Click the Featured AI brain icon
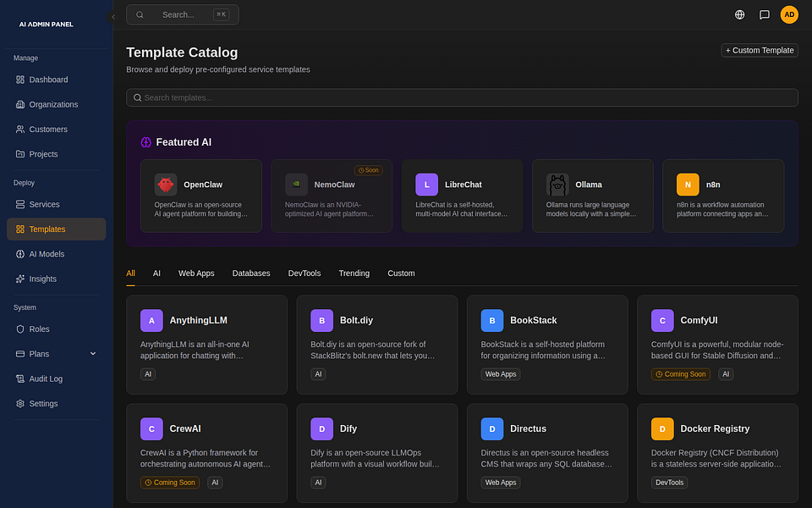 [146, 142]
